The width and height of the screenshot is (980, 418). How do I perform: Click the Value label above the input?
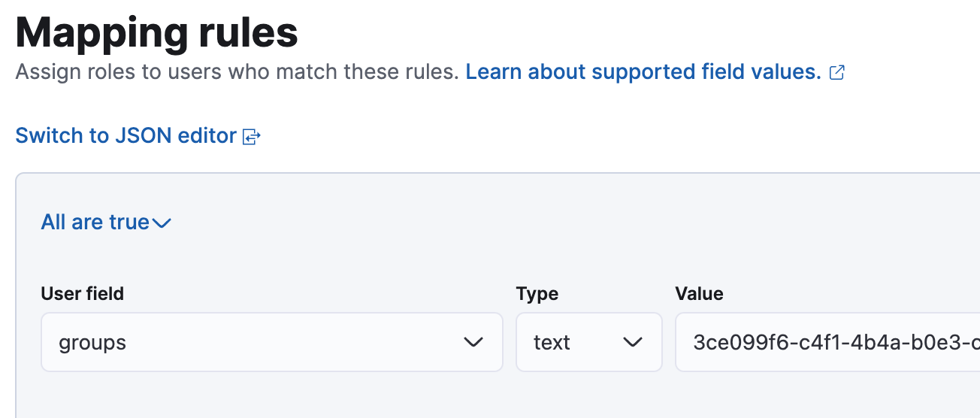coord(699,293)
